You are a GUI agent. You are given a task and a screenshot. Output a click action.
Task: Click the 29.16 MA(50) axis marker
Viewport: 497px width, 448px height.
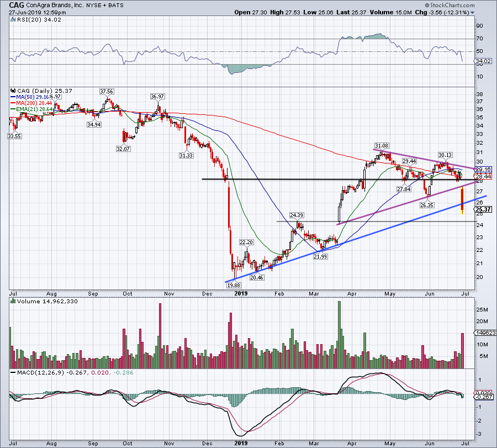click(483, 169)
